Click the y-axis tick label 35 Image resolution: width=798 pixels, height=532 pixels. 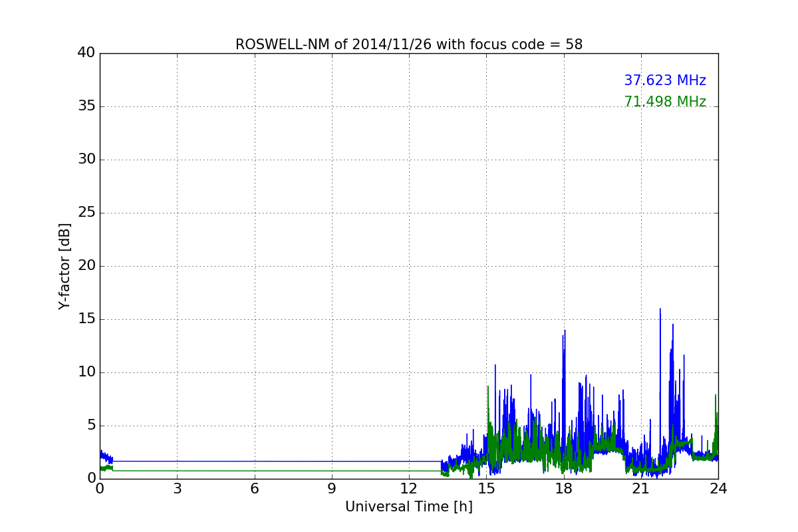(86, 106)
